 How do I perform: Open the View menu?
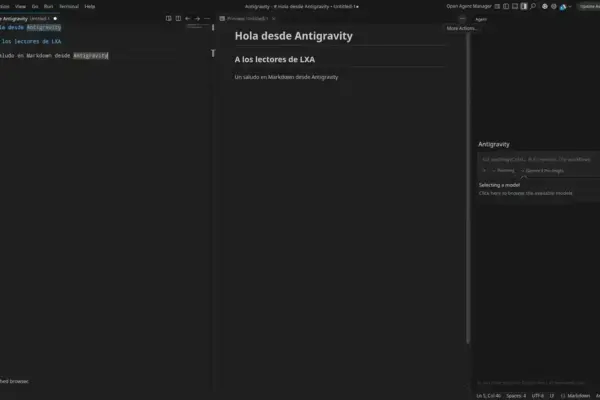20,7
